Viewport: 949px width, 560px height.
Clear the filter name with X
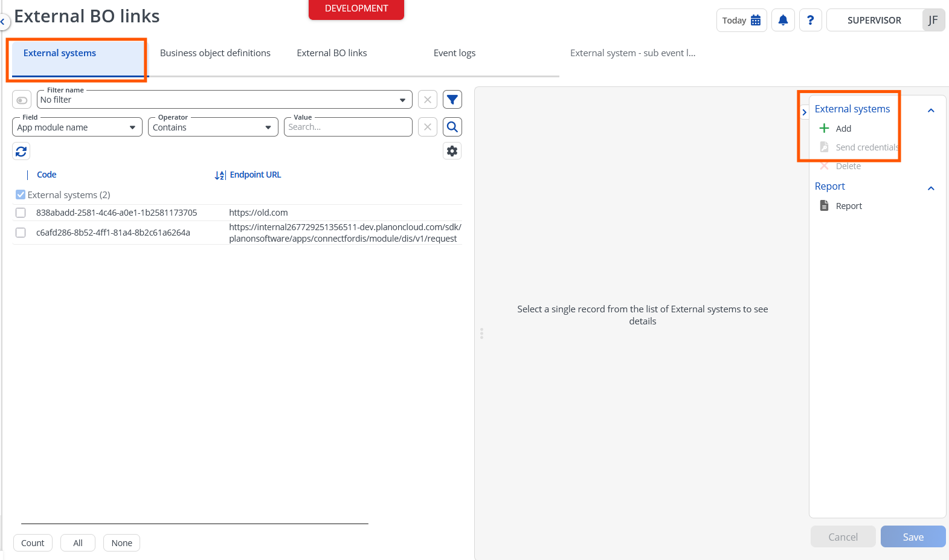click(428, 100)
